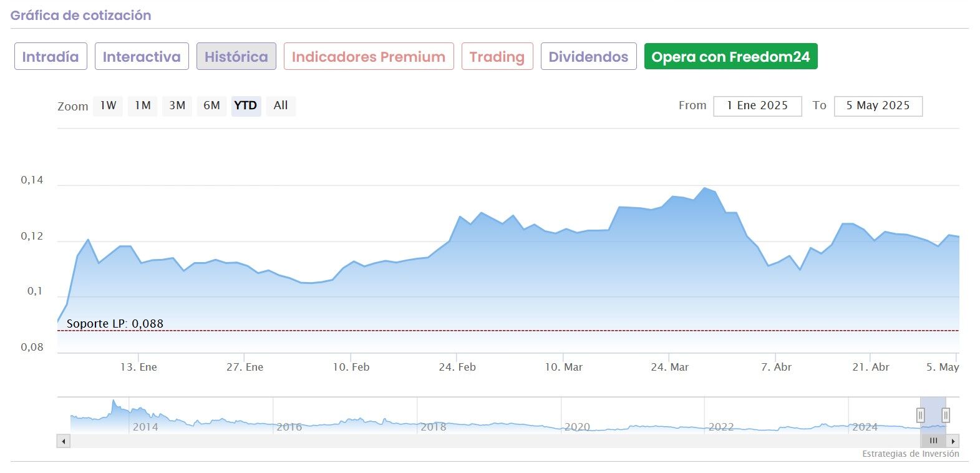The height and width of the screenshot is (473, 980).
Task: Select the 3M zoom range
Action: (177, 105)
